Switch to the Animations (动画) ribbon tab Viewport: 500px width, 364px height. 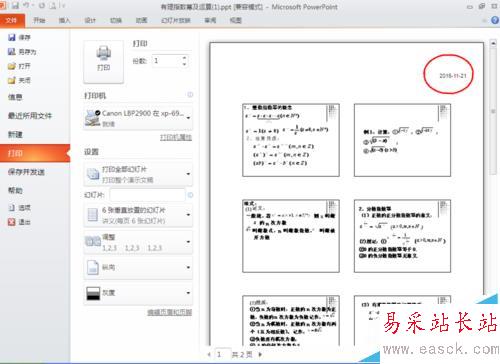click(x=141, y=20)
